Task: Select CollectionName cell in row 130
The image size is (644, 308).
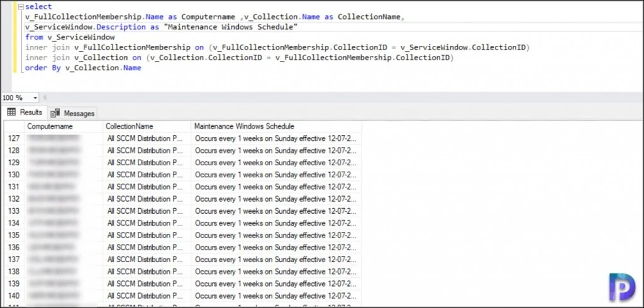Action: tap(147, 175)
